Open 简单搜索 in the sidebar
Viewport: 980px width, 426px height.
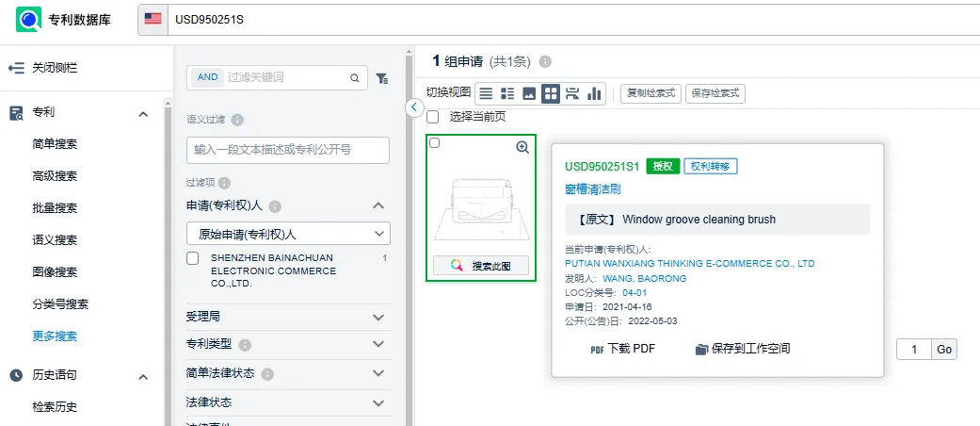coord(55,144)
